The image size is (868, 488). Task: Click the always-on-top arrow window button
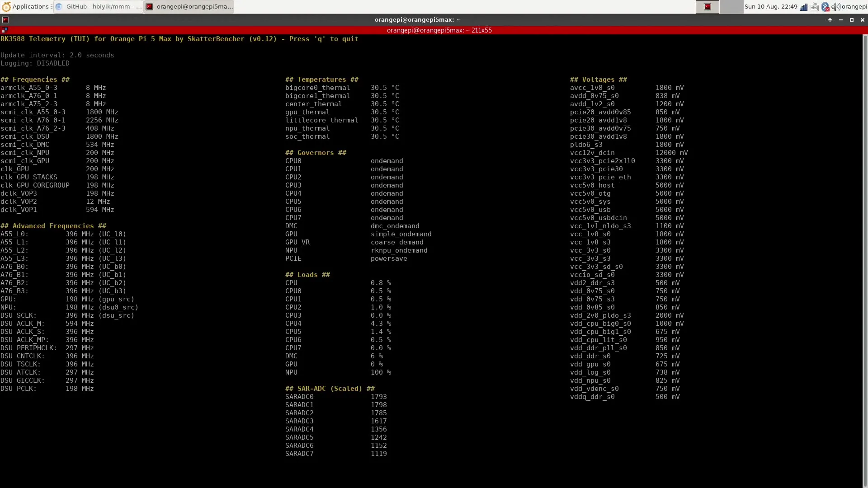click(830, 20)
